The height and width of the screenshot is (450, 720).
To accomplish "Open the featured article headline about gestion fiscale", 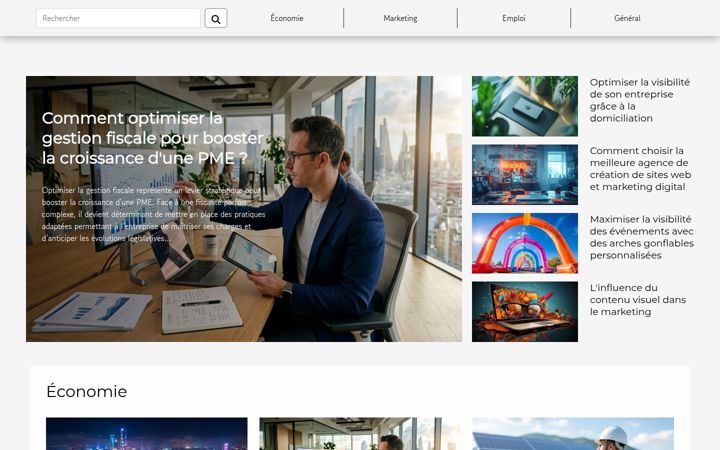I will click(152, 138).
